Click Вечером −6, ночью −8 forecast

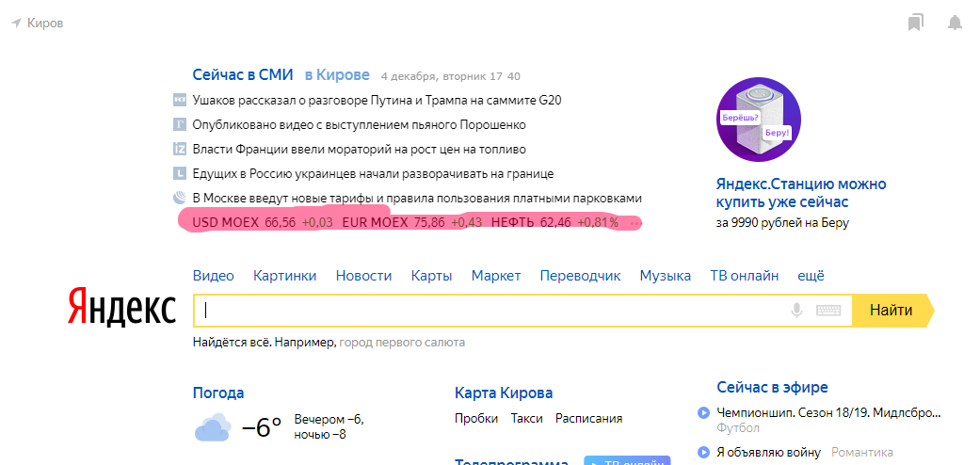coord(329,426)
